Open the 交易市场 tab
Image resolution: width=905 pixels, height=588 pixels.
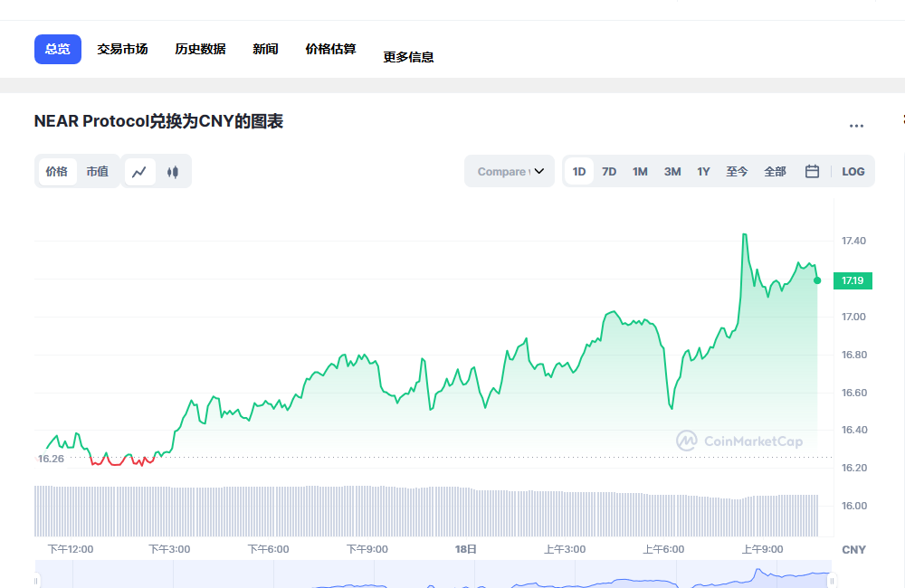pos(122,49)
